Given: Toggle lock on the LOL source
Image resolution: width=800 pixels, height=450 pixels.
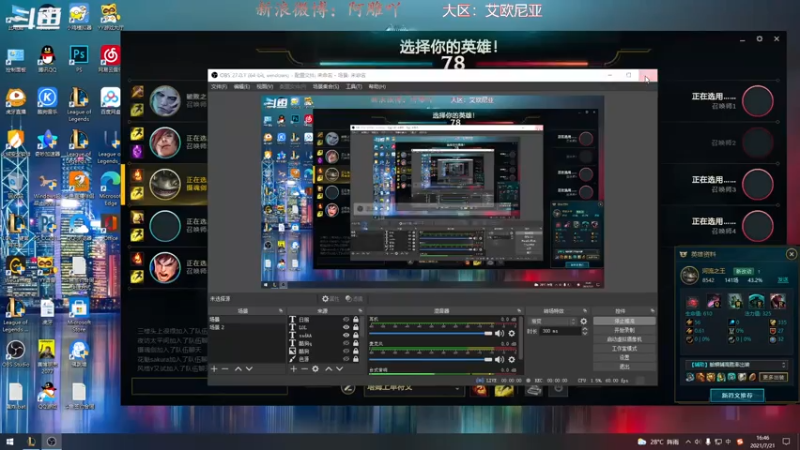Looking at the screenshot, I should (356, 328).
